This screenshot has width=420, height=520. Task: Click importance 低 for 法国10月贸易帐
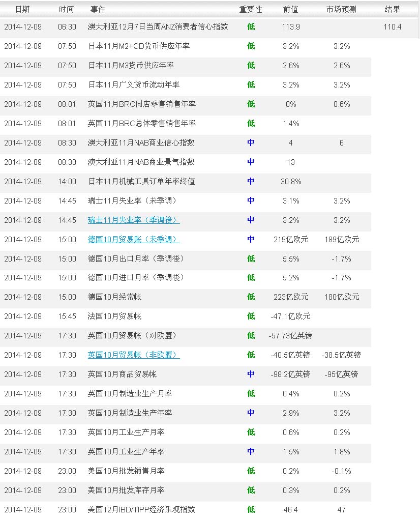(x=251, y=316)
